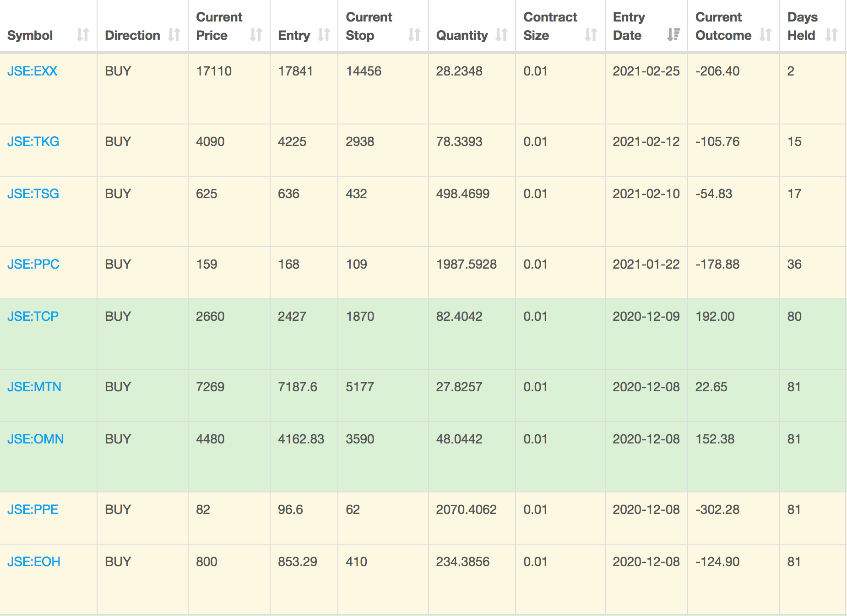Screen dimensions: 847x616
Task: Select quantity 2070.4062
Action: [x=467, y=509]
